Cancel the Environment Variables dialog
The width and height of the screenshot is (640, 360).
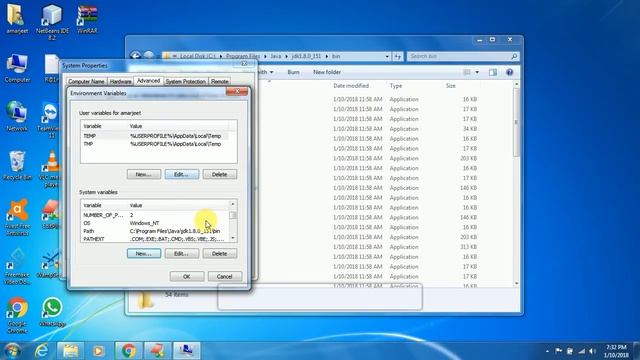[224, 276]
